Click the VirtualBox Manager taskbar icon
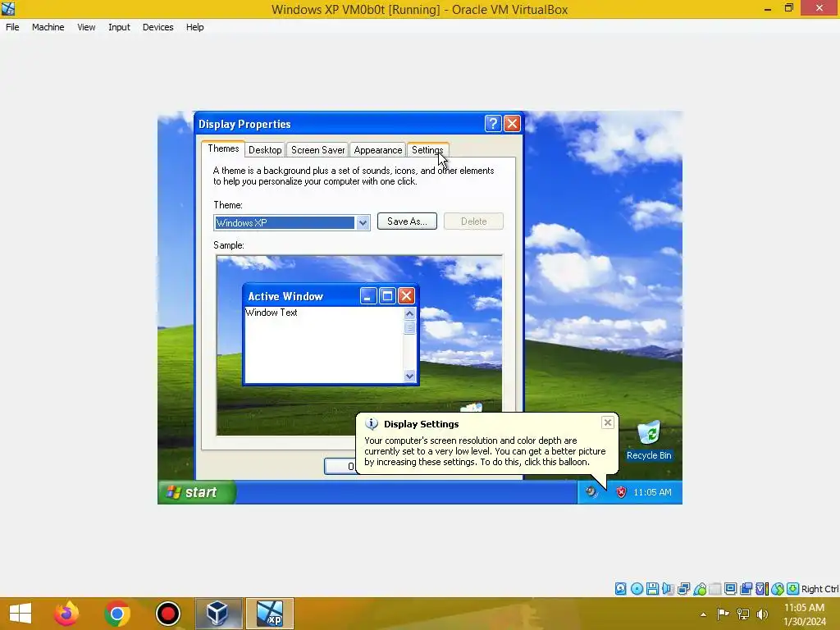This screenshot has height=630, width=840. coord(218,614)
